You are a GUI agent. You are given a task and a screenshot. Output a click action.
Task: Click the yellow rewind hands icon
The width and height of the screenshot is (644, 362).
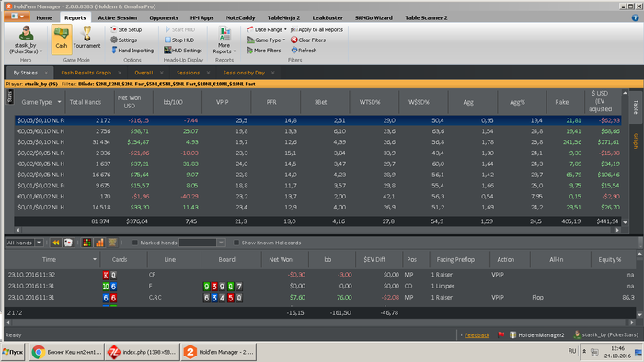pyautogui.click(x=55, y=243)
